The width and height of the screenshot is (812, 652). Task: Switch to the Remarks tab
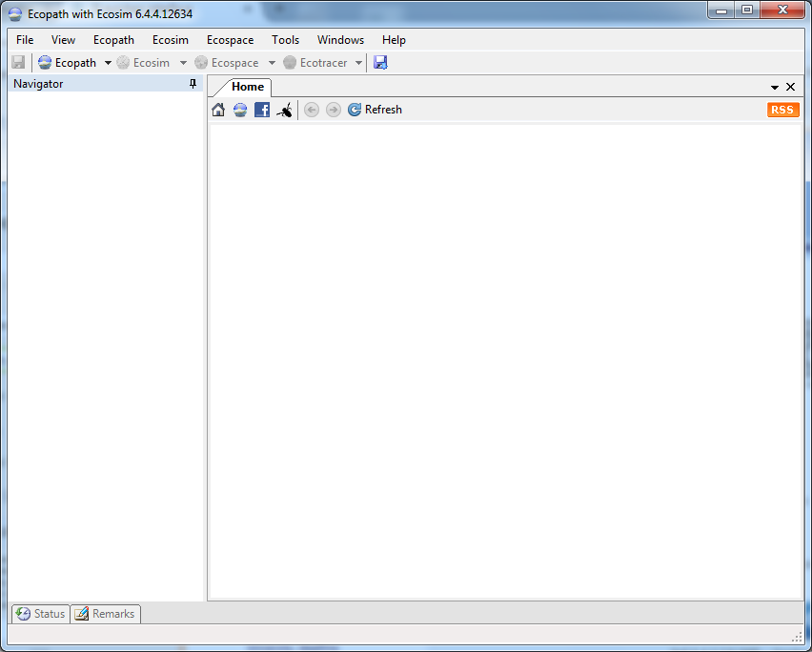(105, 614)
